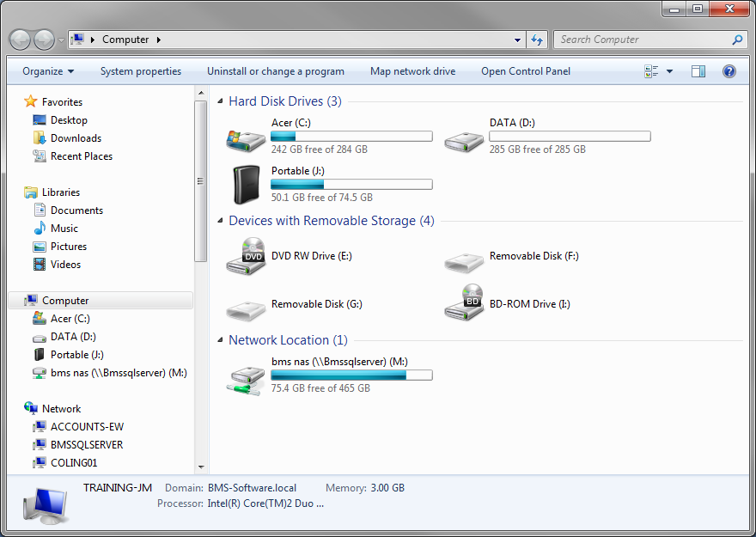Collapse Devices with Removable Storage group
This screenshot has height=537, width=756.
click(x=220, y=220)
